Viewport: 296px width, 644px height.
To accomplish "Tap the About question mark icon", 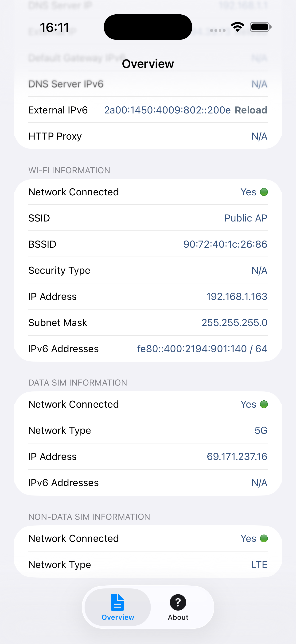I will pyautogui.click(x=178, y=602).
